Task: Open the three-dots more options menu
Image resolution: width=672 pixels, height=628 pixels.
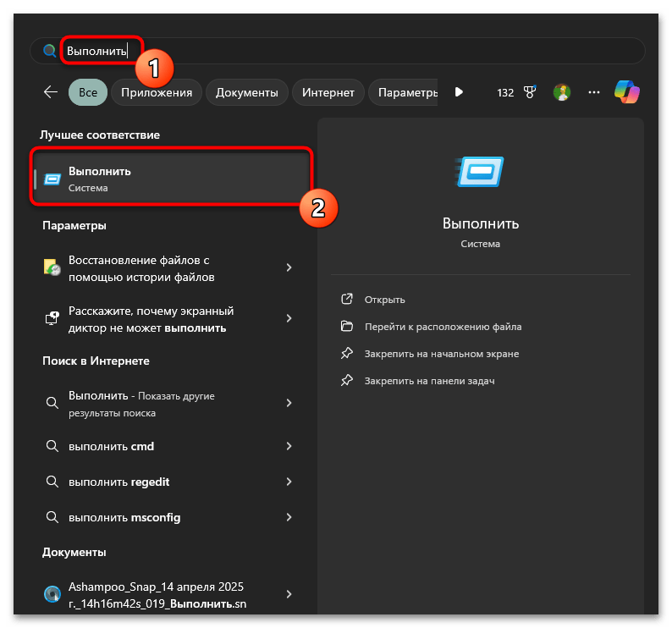Action: click(593, 92)
